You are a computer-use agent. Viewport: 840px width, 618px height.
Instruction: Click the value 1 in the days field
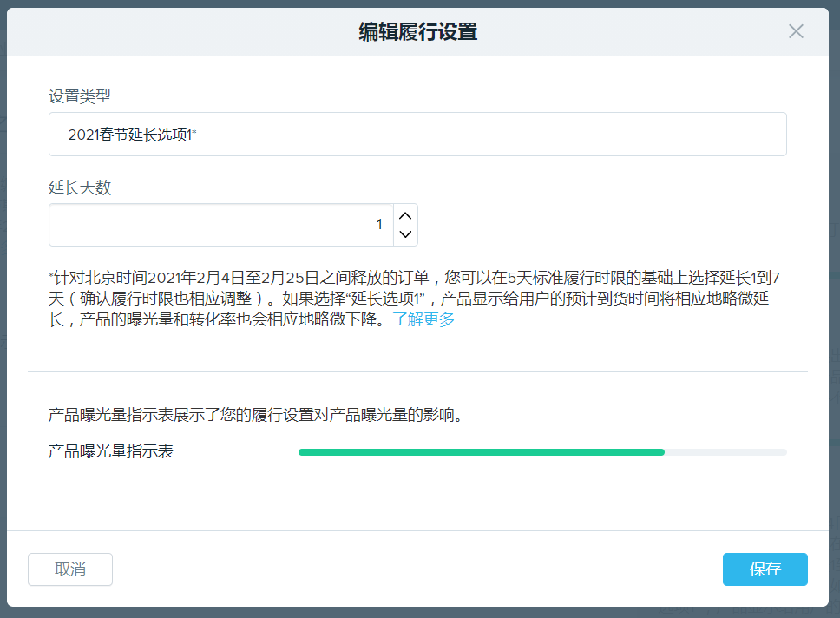point(379,223)
